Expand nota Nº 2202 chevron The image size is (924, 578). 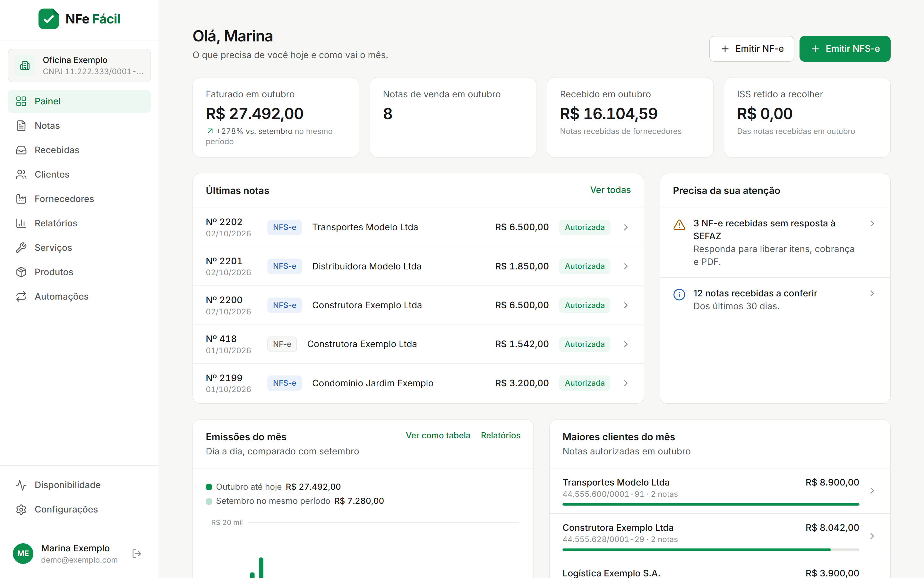[626, 227]
